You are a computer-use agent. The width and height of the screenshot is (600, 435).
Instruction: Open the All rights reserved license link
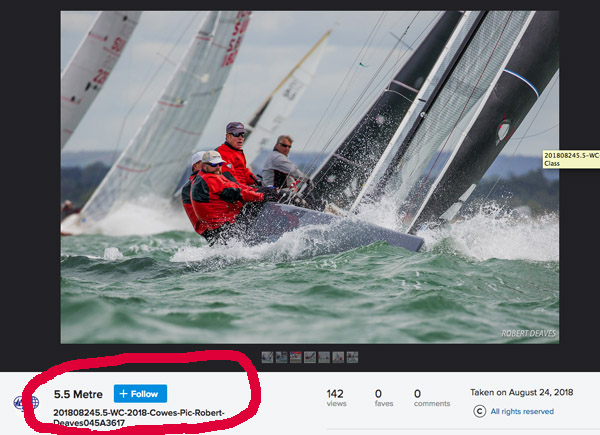click(x=522, y=411)
